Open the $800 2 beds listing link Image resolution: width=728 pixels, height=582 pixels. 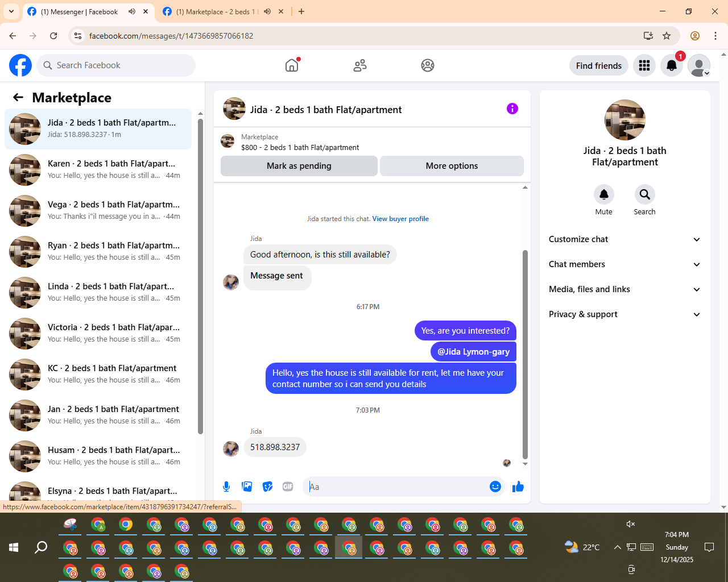(x=300, y=147)
